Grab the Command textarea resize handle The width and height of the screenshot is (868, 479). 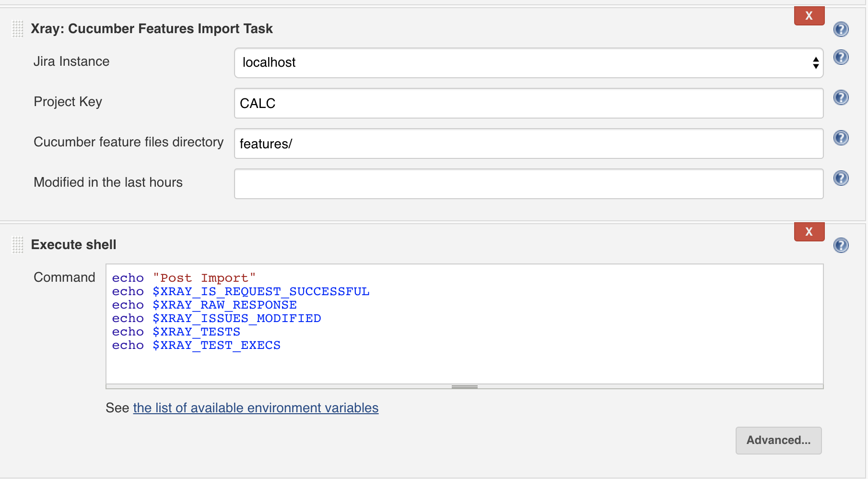(x=464, y=386)
